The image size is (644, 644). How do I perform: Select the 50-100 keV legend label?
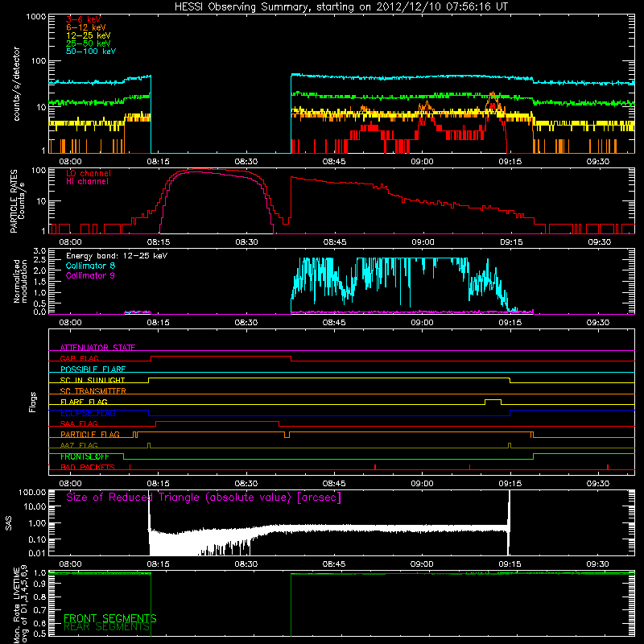[91, 52]
